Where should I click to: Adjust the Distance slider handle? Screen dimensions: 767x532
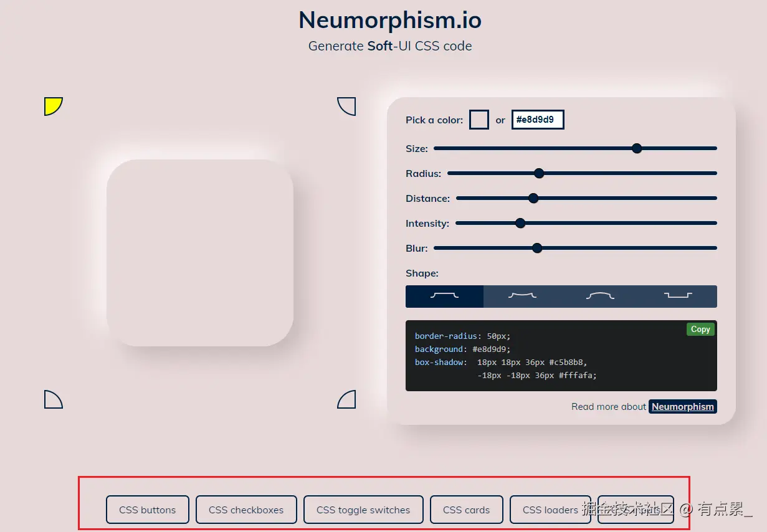point(533,198)
